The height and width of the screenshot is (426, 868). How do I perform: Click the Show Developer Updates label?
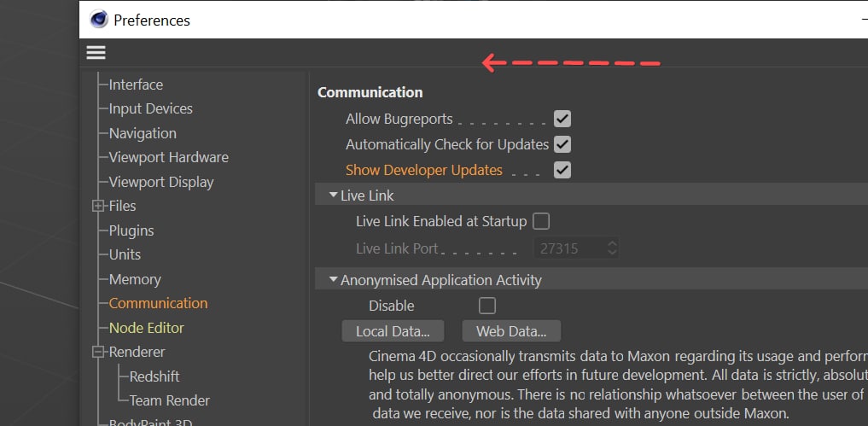click(424, 170)
